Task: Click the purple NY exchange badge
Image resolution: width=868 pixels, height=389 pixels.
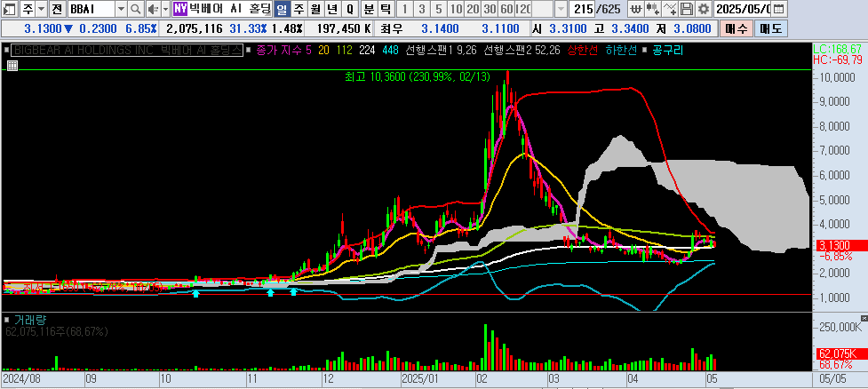Action: pyautogui.click(x=180, y=8)
